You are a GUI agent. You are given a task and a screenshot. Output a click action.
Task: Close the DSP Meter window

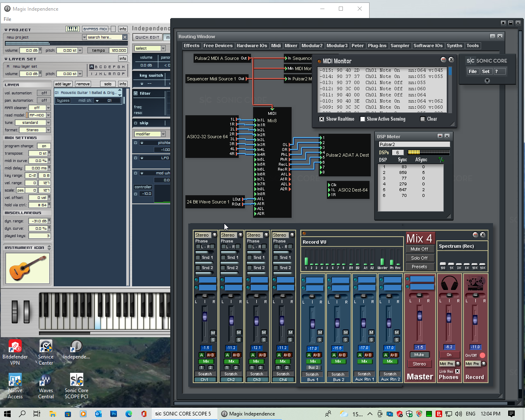point(447,136)
